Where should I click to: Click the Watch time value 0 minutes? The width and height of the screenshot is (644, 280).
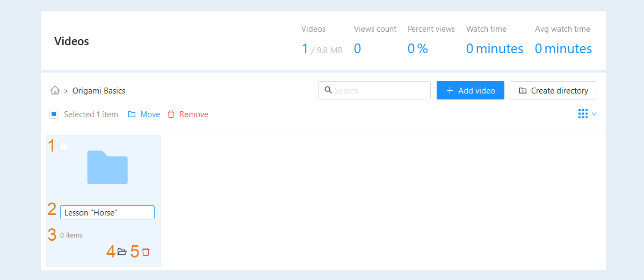[x=495, y=49]
